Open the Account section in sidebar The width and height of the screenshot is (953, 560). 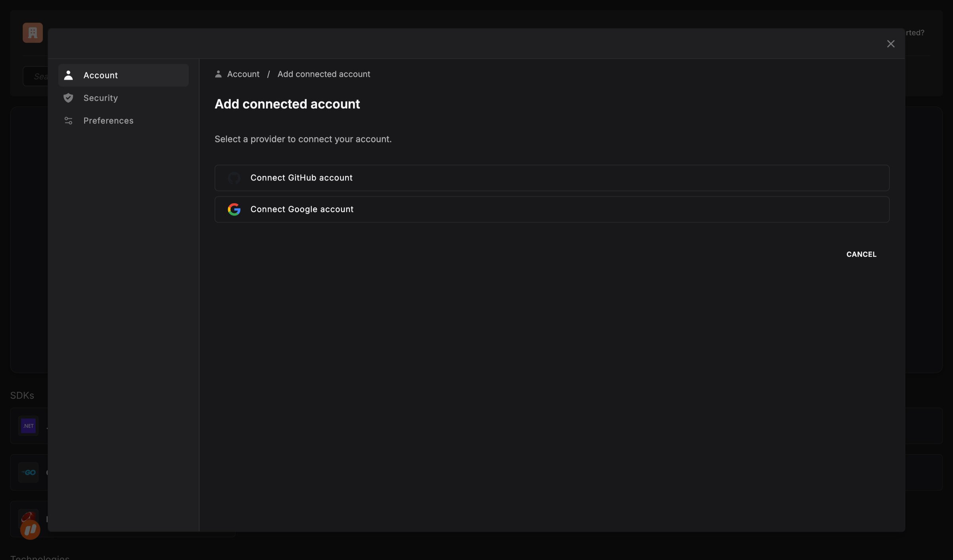coord(123,75)
